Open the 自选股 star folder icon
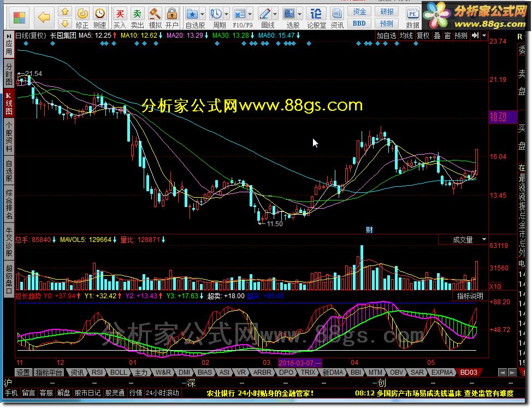This screenshot has width=532, height=408. [x=192, y=14]
